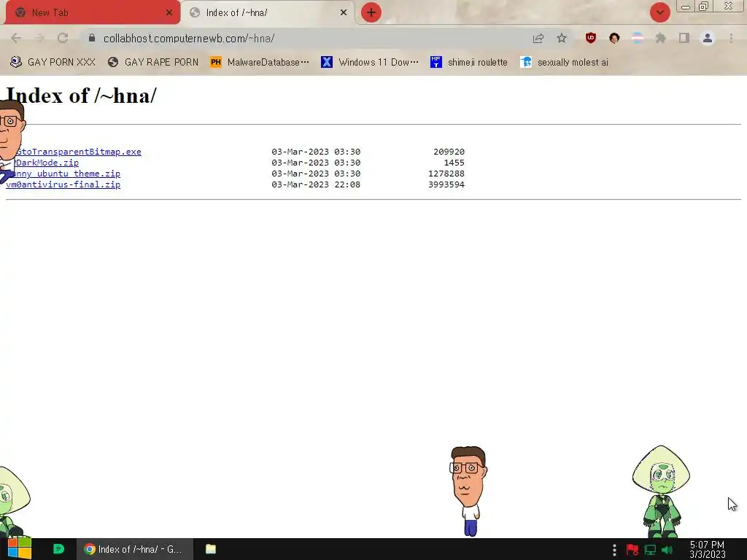Reload the page with the refresh icon
This screenshot has width=747, height=560.
pyautogui.click(x=63, y=38)
